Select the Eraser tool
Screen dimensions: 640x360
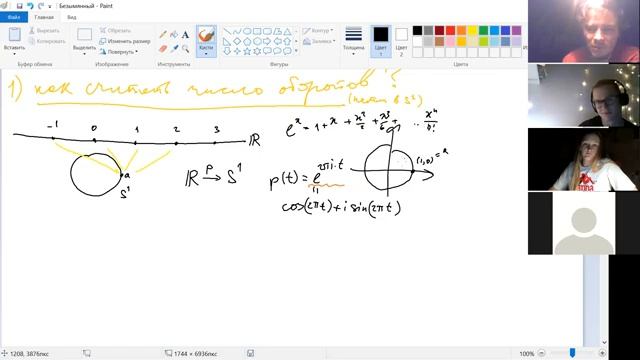(x=163, y=49)
